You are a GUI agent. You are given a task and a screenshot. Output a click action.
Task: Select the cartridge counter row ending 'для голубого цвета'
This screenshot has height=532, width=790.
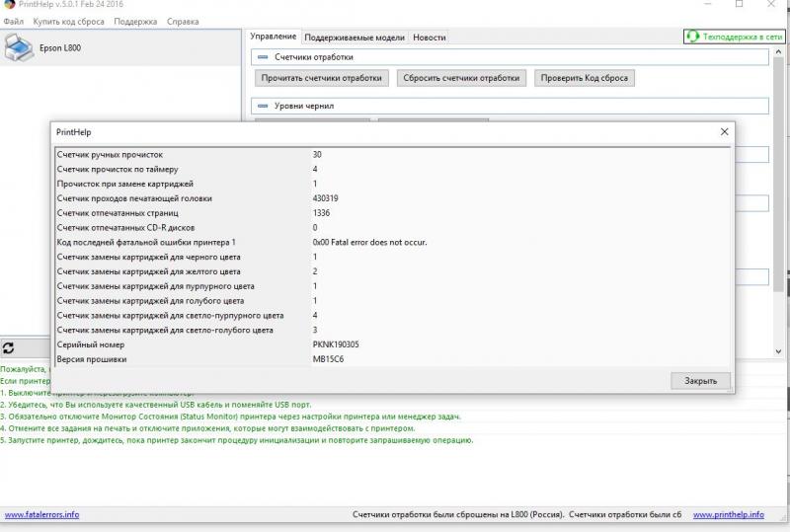pyautogui.click(x=392, y=301)
